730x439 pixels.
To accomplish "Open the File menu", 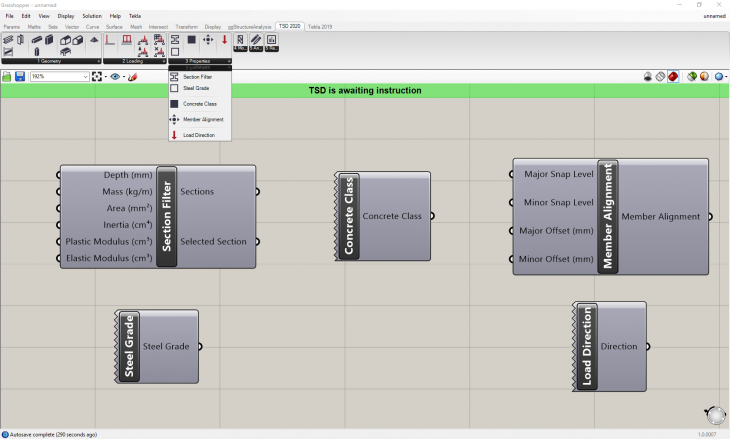I will (10, 16).
